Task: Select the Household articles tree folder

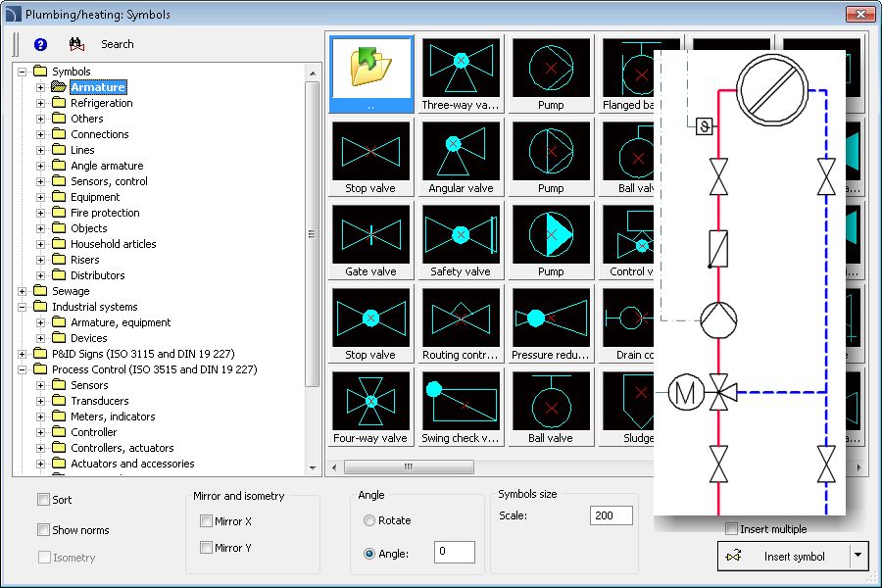Action: [x=113, y=244]
